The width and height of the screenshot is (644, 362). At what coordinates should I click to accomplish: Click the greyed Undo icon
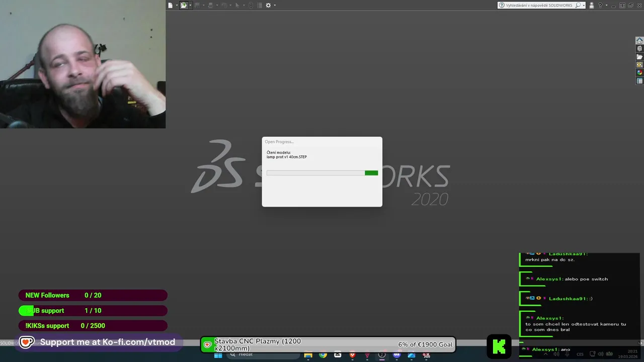(224, 5)
